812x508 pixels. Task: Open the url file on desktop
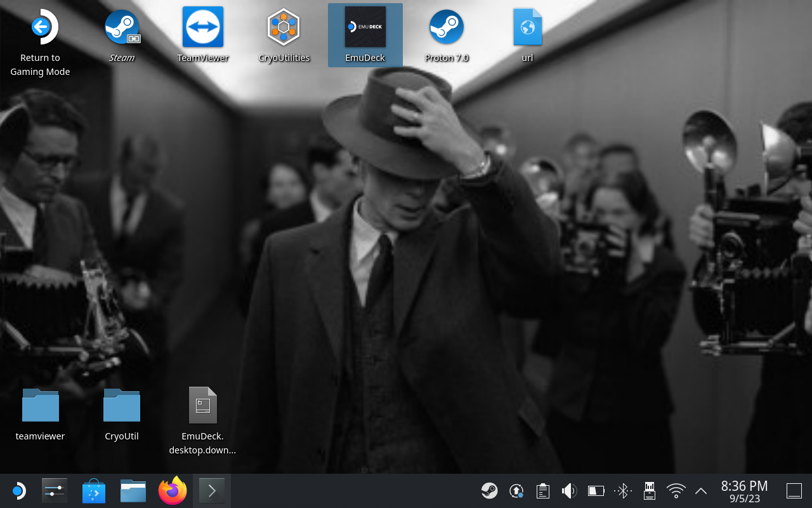click(527, 29)
